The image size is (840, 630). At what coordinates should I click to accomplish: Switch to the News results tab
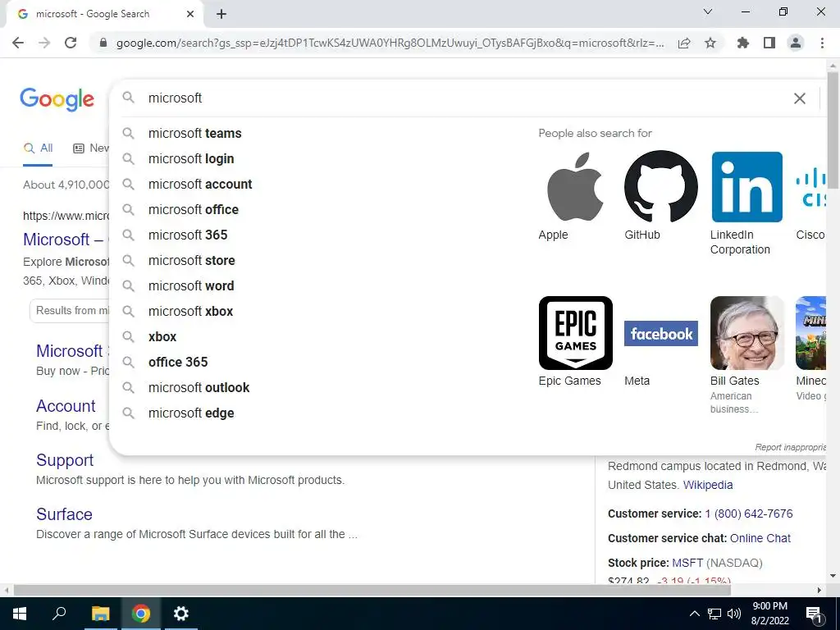(x=91, y=148)
